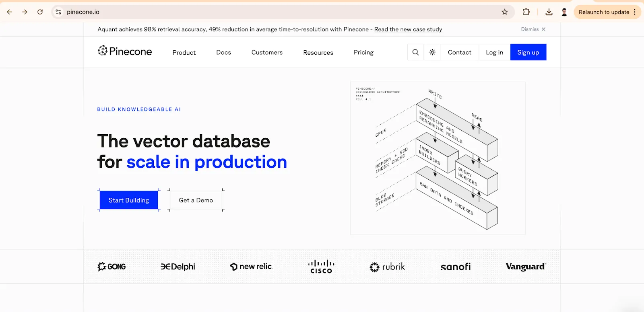Bookmark this page with the star icon
The height and width of the screenshot is (312, 644).
505,12
